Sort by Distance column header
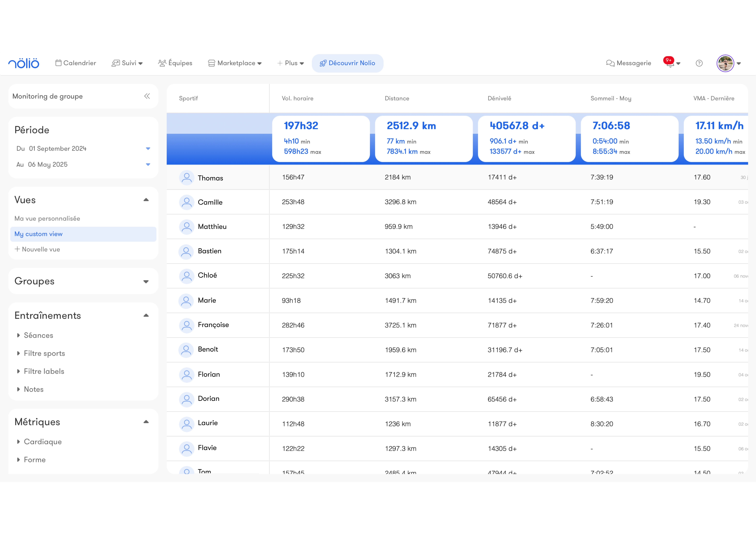 pos(397,98)
